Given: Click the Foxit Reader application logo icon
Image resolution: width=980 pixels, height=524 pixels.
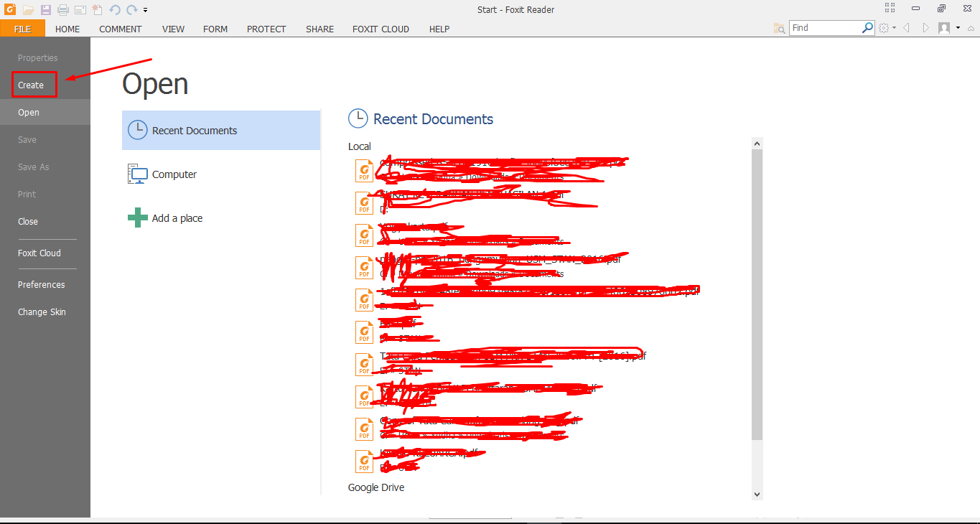Looking at the screenshot, I should click(x=10, y=9).
